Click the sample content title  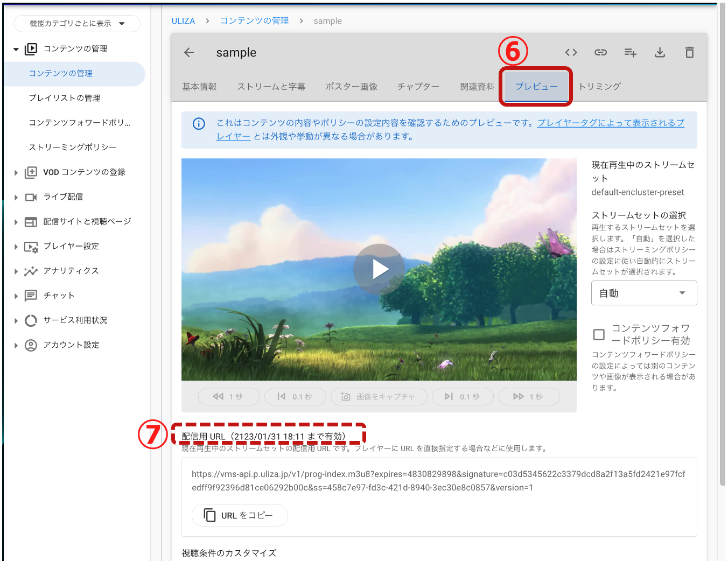[236, 53]
